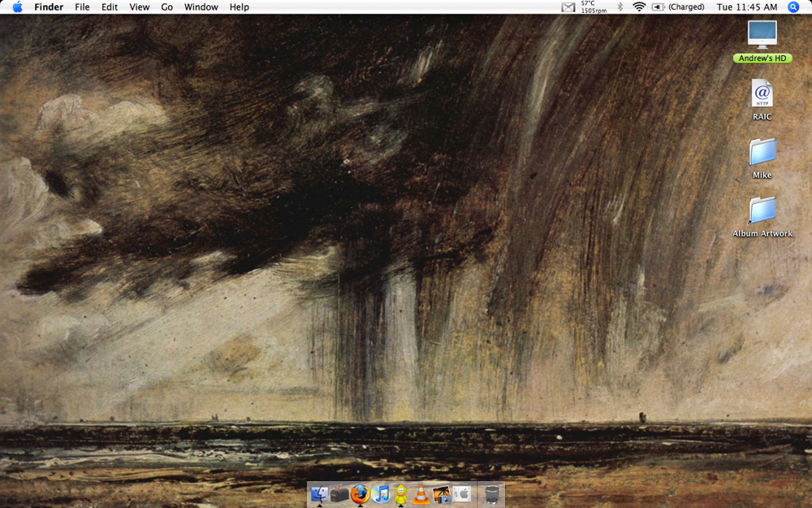This screenshot has width=812, height=508.
Task: Open the Edit menu
Action: pyautogui.click(x=110, y=7)
